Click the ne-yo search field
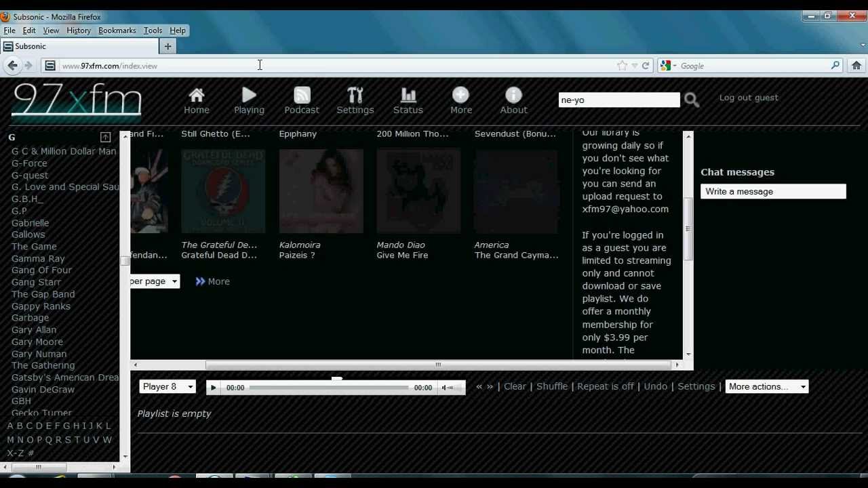The image size is (868, 488). (x=619, y=100)
